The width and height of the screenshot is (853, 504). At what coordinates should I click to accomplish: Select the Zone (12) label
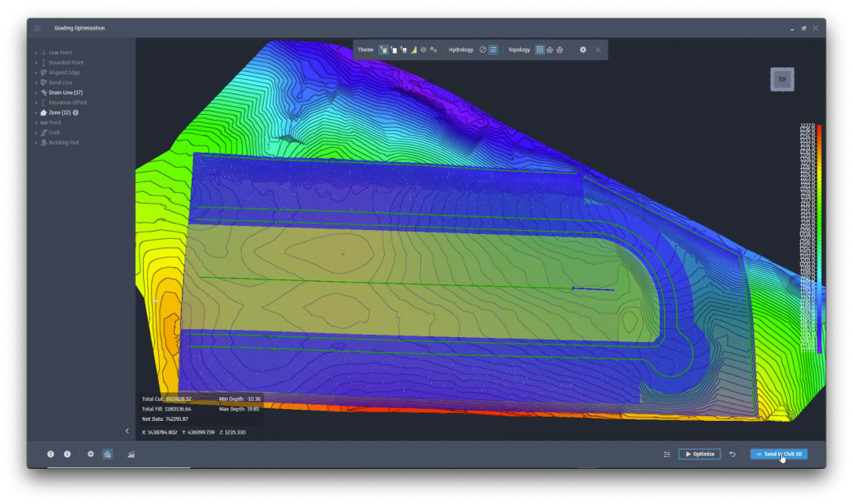tap(60, 113)
